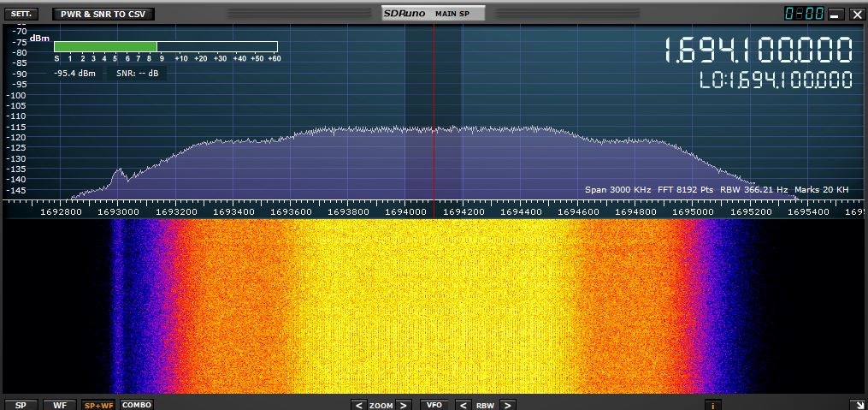This screenshot has width=868, height=410.
Task: Click the Span 3000 KHz text
Action: point(617,189)
